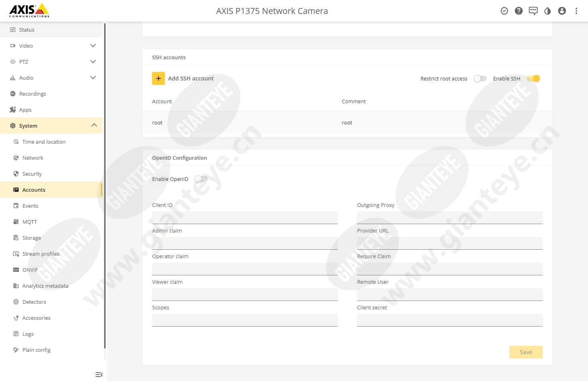Click the AXIS Communications logo
The width and height of the screenshot is (588, 381).
(29, 10)
